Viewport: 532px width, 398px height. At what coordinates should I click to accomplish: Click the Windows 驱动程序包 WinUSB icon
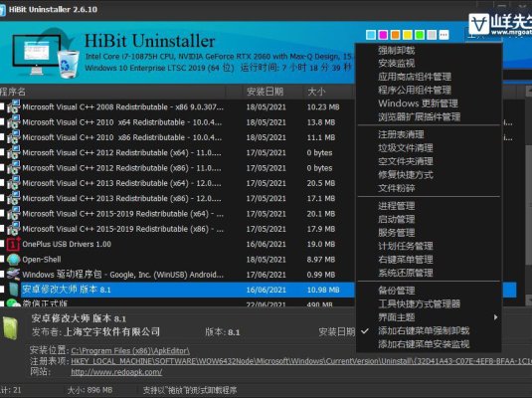[x=14, y=275]
